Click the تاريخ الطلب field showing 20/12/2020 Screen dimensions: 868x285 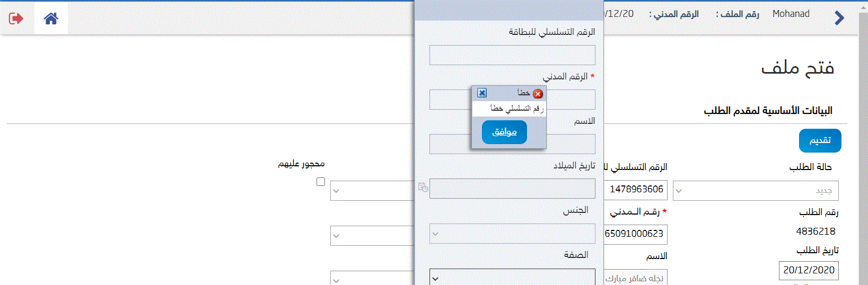point(809,270)
